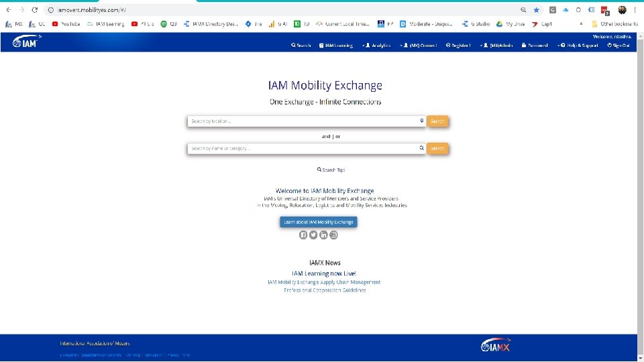Open the fourth social icon after LinkedIn
Image resolution: width=644 pixels, height=362 pixels.
coord(334,235)
